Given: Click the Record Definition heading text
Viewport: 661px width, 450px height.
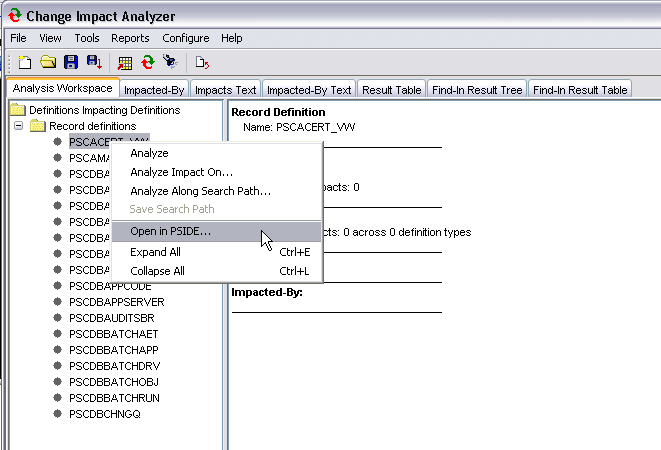Looking at the screenshot, I should [x=278, y=112].
